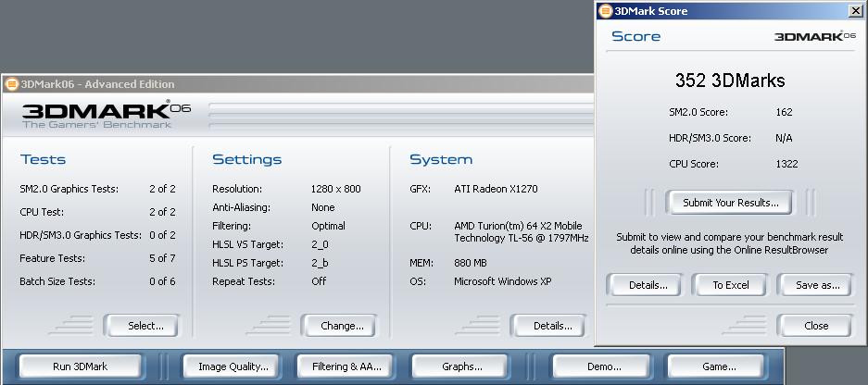This screenshot has width=868, height=385.
Task: Click the Tests section heading
Action: [x=43, y=160]
